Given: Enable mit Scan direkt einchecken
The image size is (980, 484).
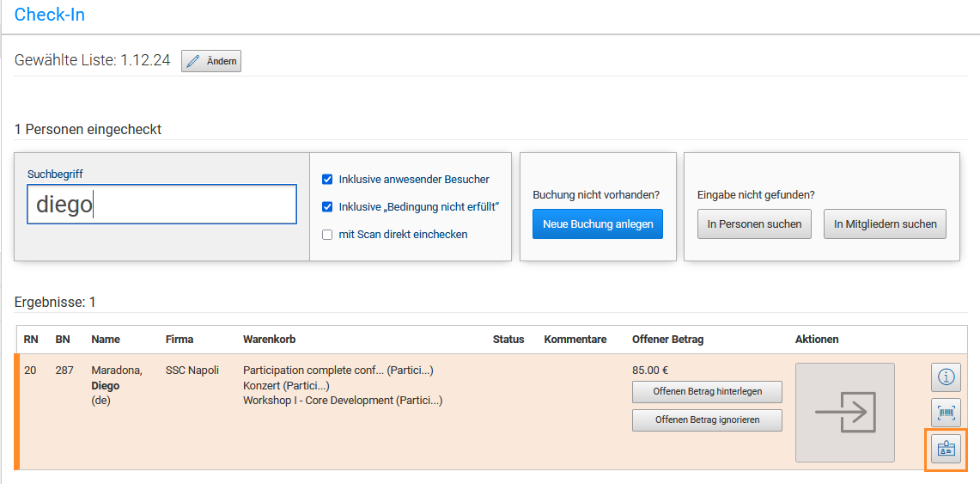Looking at the screenshot, I should 327,235.
